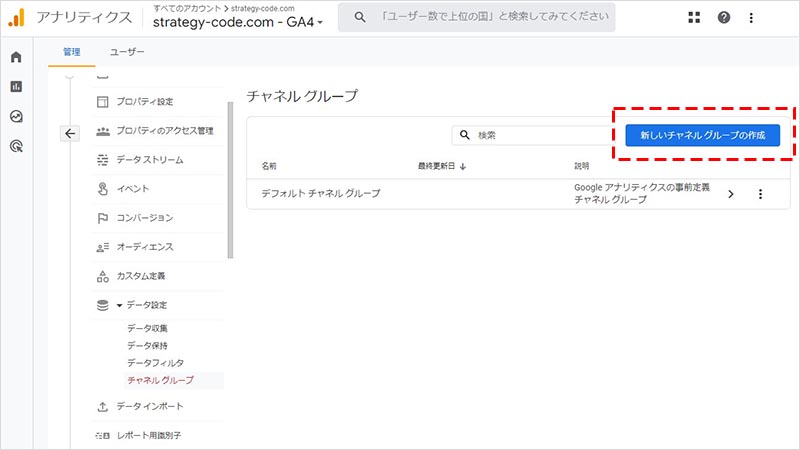Screen dimensions: 800x450
Task: Open more options for default channel group
Action: pyautogui.click(x=760, y=194)
